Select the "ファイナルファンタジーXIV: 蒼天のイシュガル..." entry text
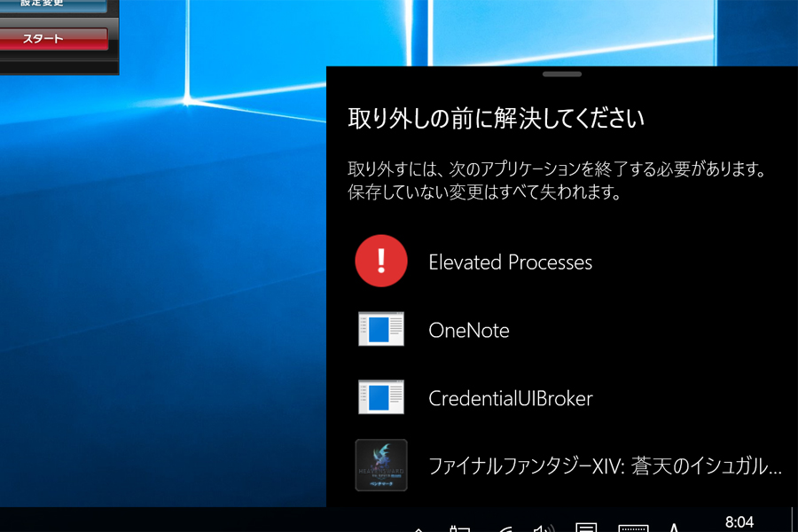 (x=605, y=465)
